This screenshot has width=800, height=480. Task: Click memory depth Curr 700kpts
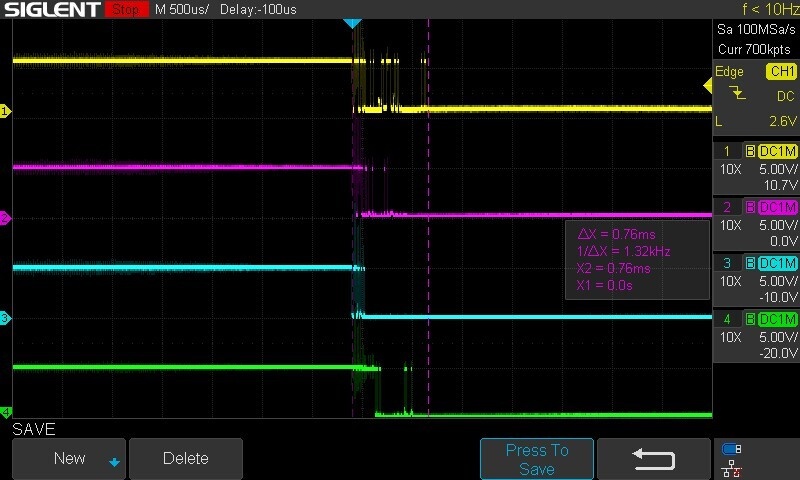point(754,49)
